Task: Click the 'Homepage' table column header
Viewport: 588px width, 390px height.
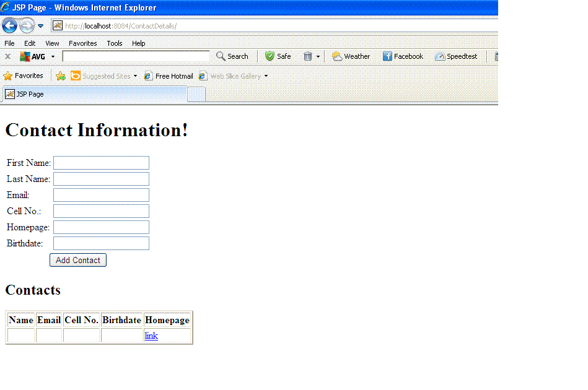Action: coord(167,320)
